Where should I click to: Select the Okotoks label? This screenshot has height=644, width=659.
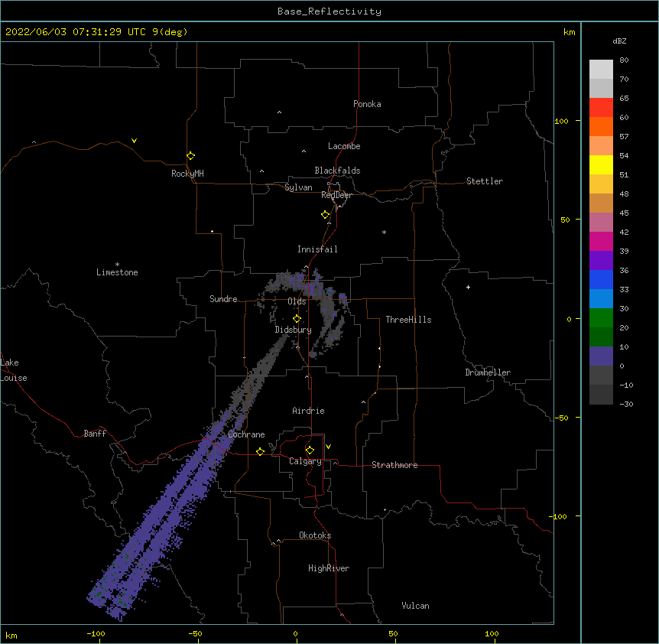(315, 535)
